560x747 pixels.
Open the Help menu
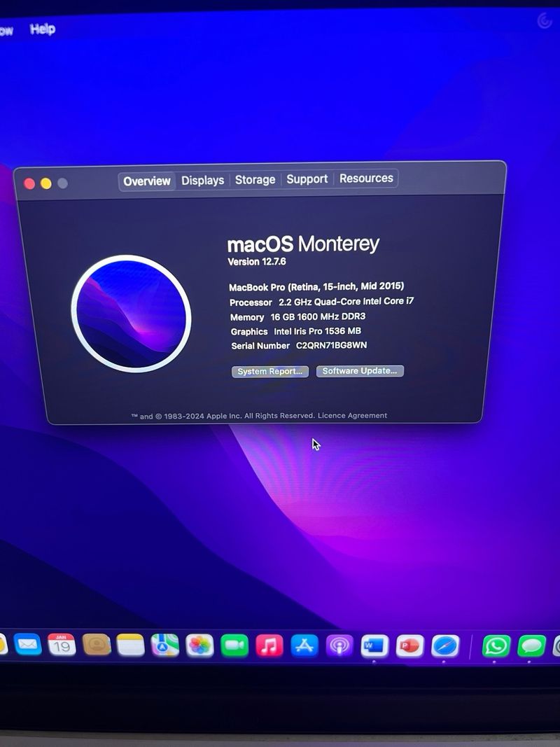tap(43, 29)
